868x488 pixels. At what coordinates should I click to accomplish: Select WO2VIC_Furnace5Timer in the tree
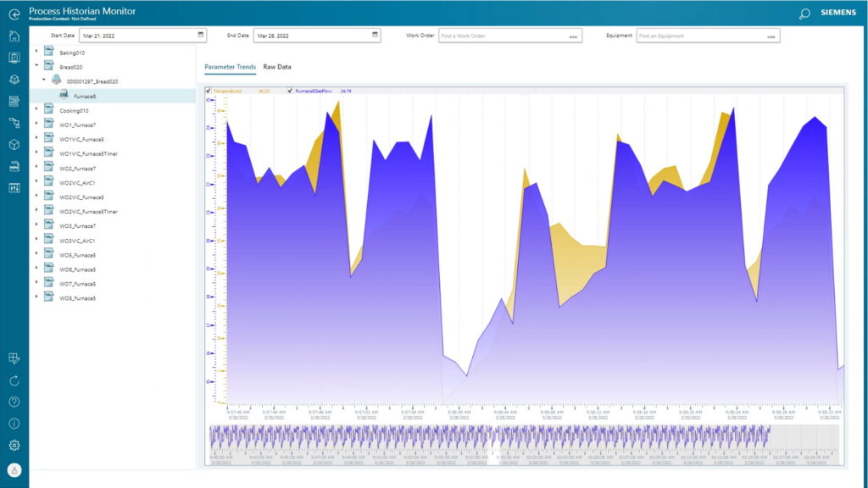coord(88,212)
